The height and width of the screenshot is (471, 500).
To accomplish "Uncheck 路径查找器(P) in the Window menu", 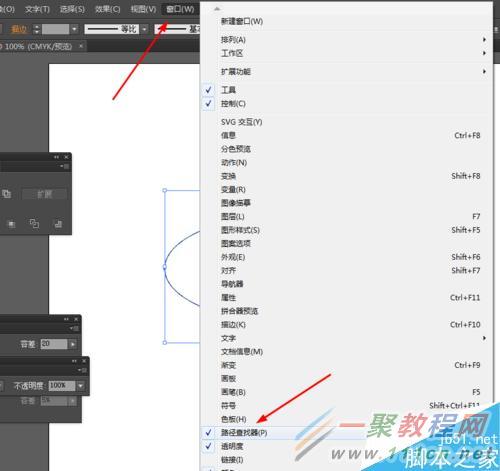I will [244, 433].
